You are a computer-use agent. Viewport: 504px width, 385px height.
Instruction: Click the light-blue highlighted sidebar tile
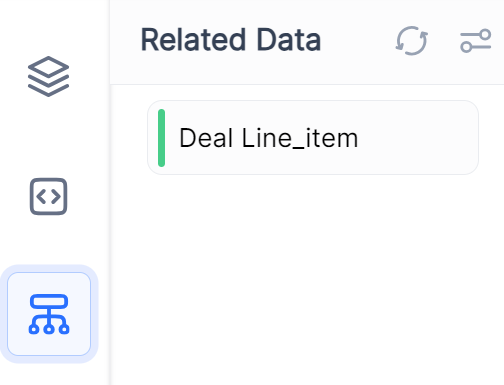coord(49,314)
